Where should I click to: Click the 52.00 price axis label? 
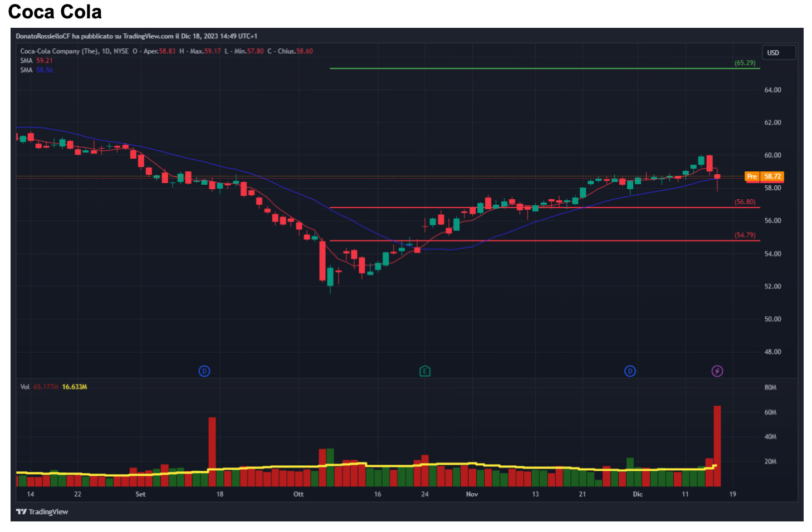772,287
